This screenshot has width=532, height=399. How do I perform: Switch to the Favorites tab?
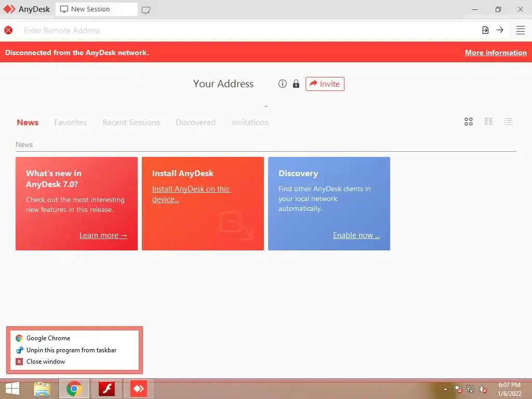click(70, 123)
